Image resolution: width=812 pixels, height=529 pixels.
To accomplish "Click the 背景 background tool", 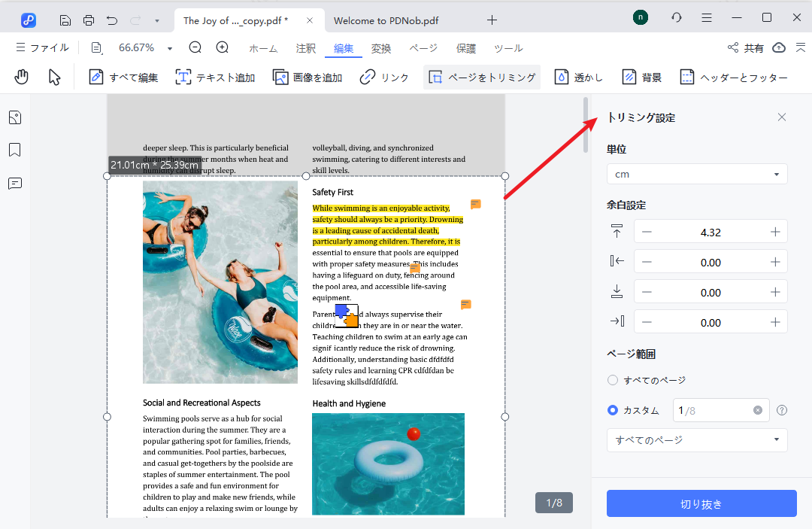I will (x=642, y=78).
